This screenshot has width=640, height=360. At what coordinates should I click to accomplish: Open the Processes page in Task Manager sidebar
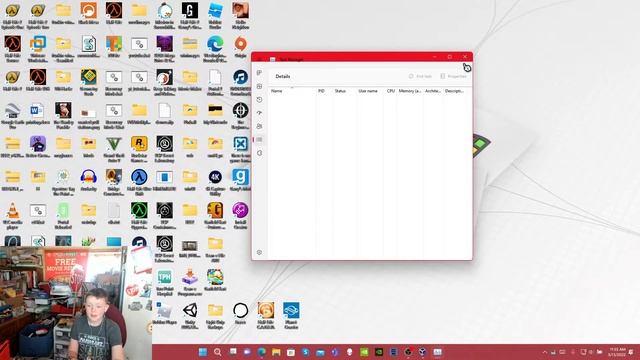[x=259, y=73]
